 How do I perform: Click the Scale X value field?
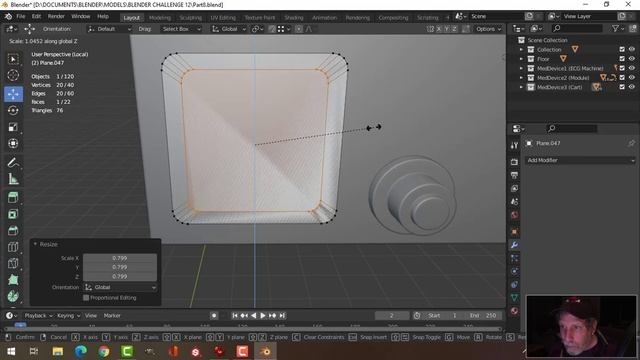[x=120, y=258]
